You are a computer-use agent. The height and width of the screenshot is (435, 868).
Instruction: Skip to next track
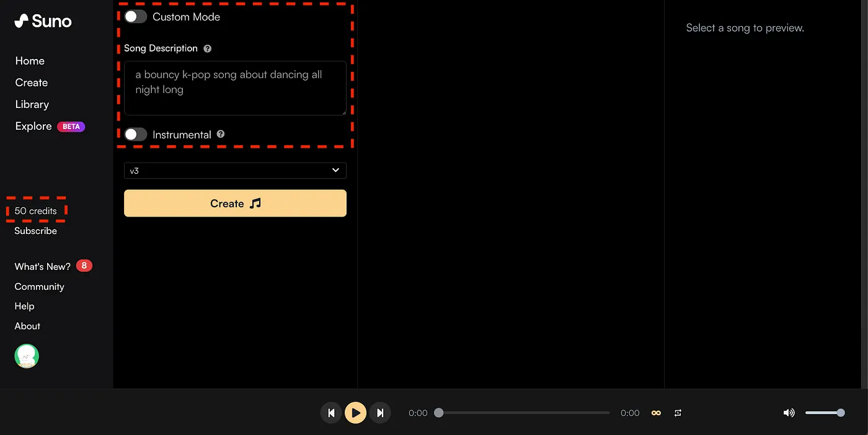(380, 413)
